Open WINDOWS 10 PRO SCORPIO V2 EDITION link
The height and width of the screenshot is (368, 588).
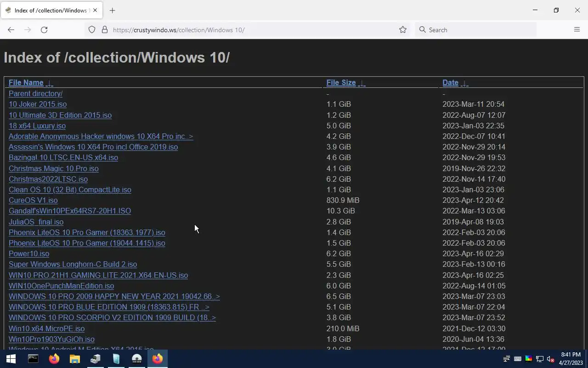tap(112, 317)
